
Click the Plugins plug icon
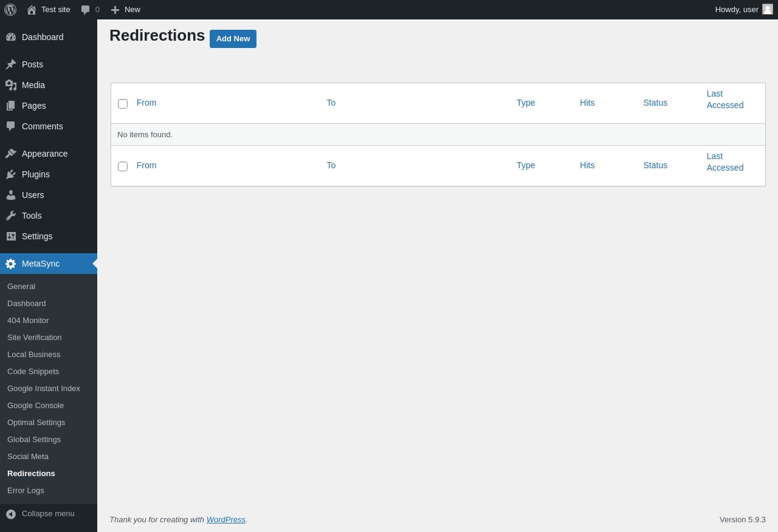11,174
